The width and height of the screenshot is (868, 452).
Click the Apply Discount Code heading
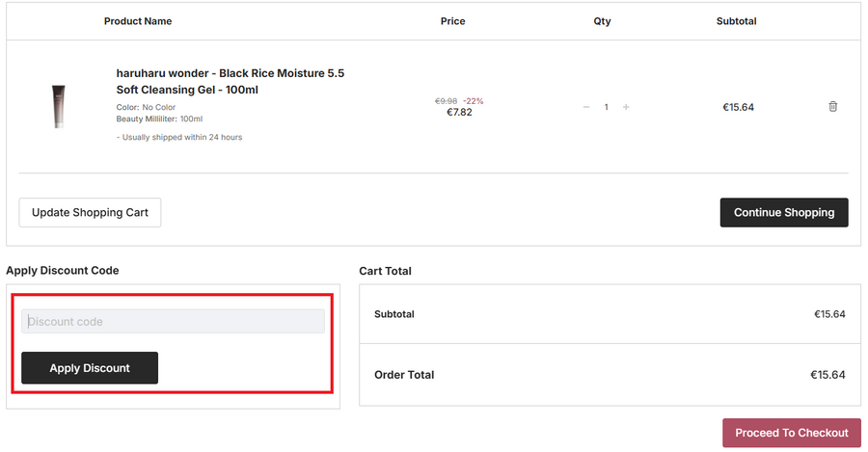tap(63, 271)
